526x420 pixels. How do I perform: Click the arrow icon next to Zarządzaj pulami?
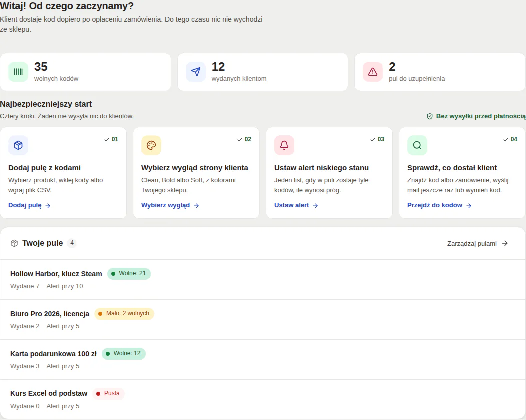505,243
